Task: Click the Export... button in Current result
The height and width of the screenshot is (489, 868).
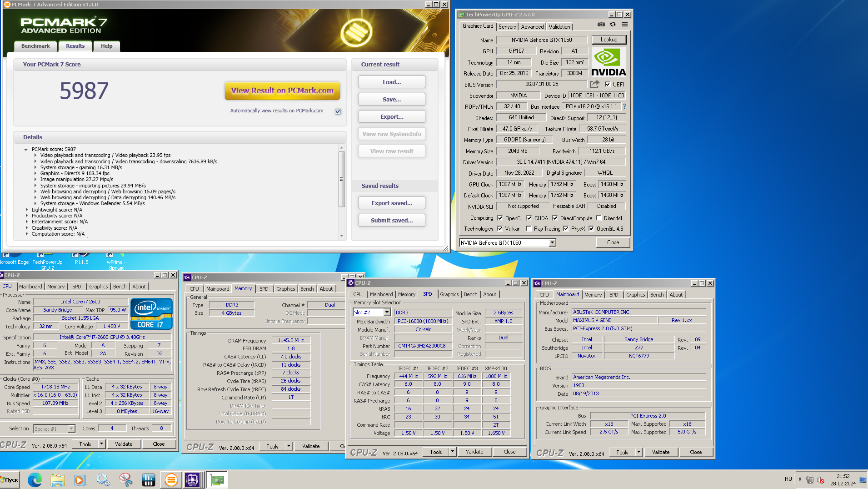Action: [x=392, y=117]
